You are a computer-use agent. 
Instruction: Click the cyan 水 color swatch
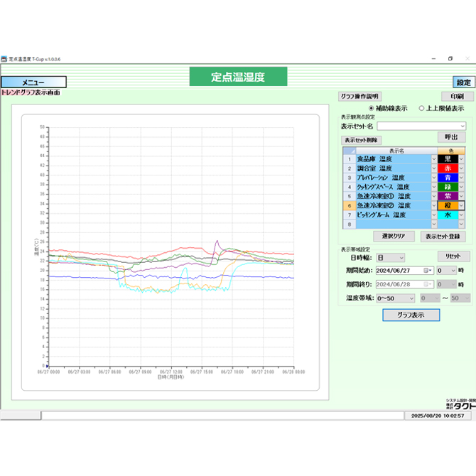click(x=448, y=215)
